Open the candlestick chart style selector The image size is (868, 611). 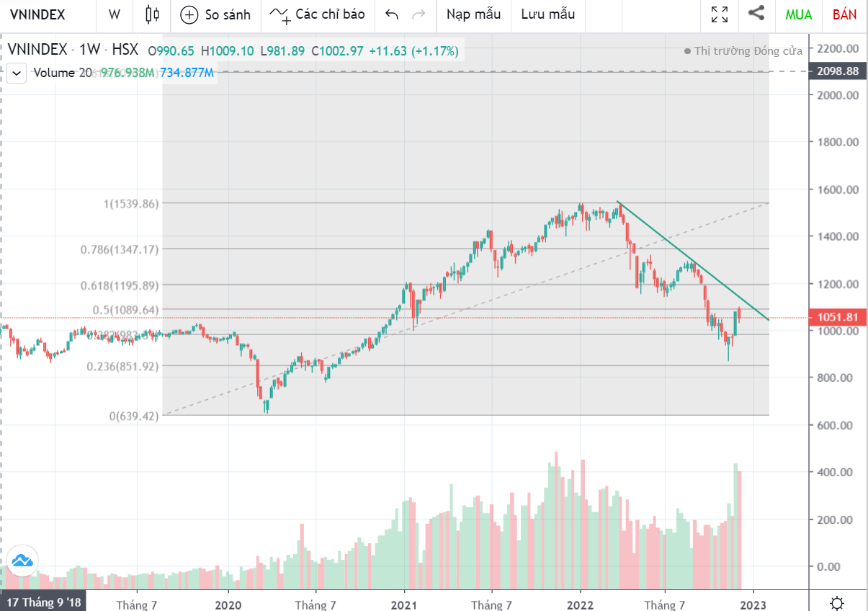[151, 14]
